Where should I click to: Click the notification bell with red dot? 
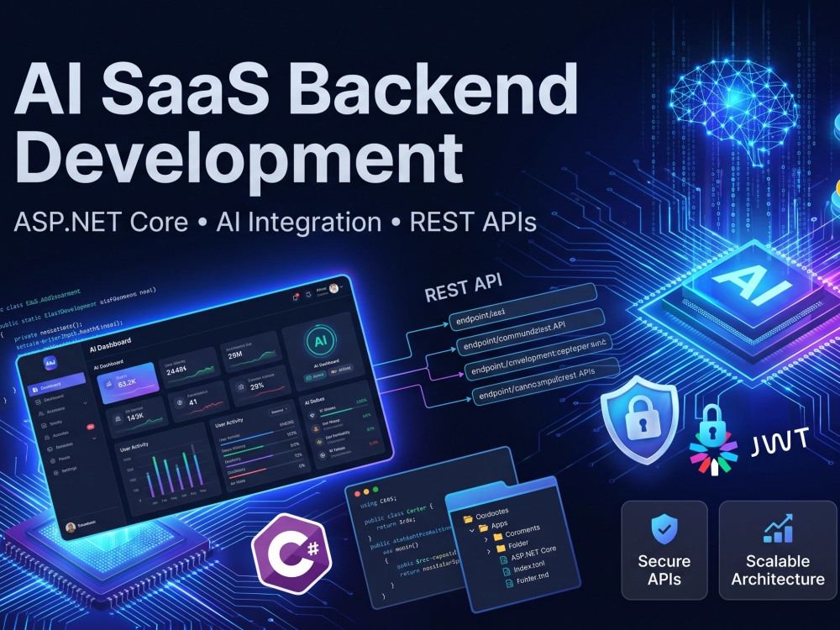tap(295, 297)
